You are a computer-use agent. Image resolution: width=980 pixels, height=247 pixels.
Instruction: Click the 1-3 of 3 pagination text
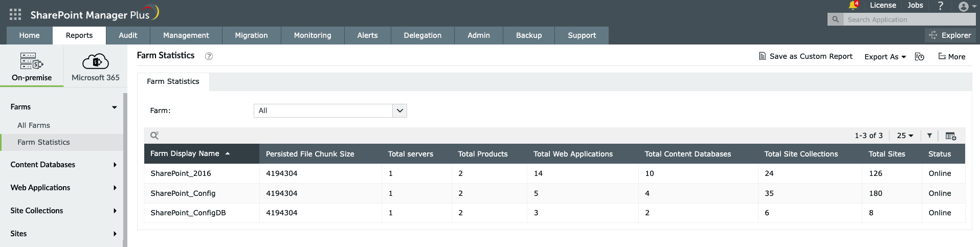click(868, 136)
